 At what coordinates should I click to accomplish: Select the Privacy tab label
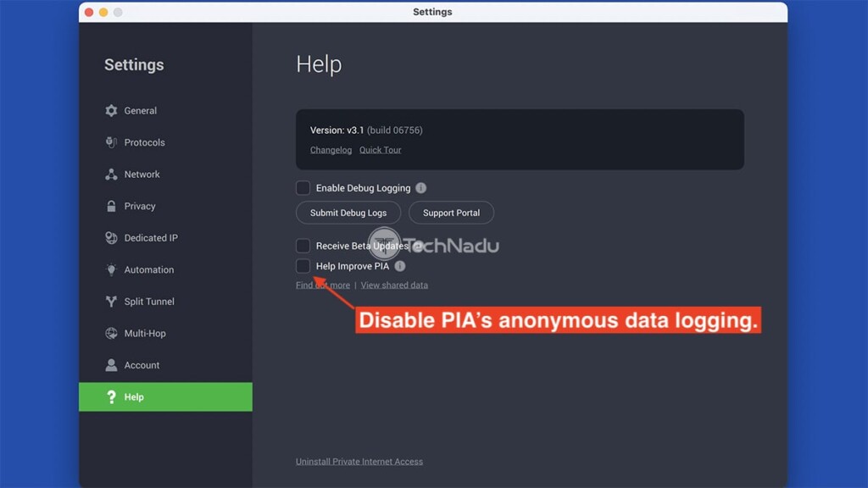tap(140, 206)
